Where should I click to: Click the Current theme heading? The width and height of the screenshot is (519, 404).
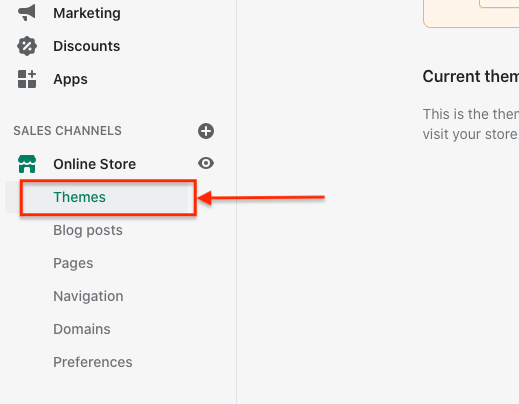[471, 76]
